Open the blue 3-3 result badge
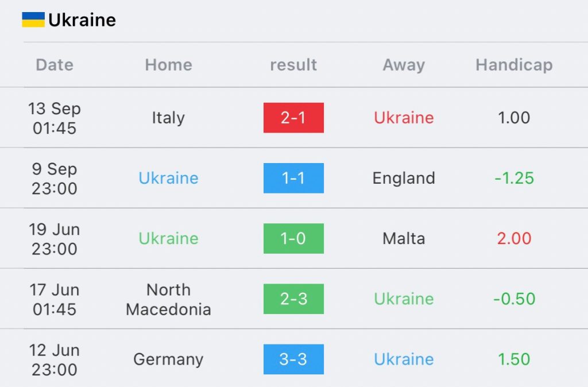This screenshot has height=387, width=588. coord(293,359)
